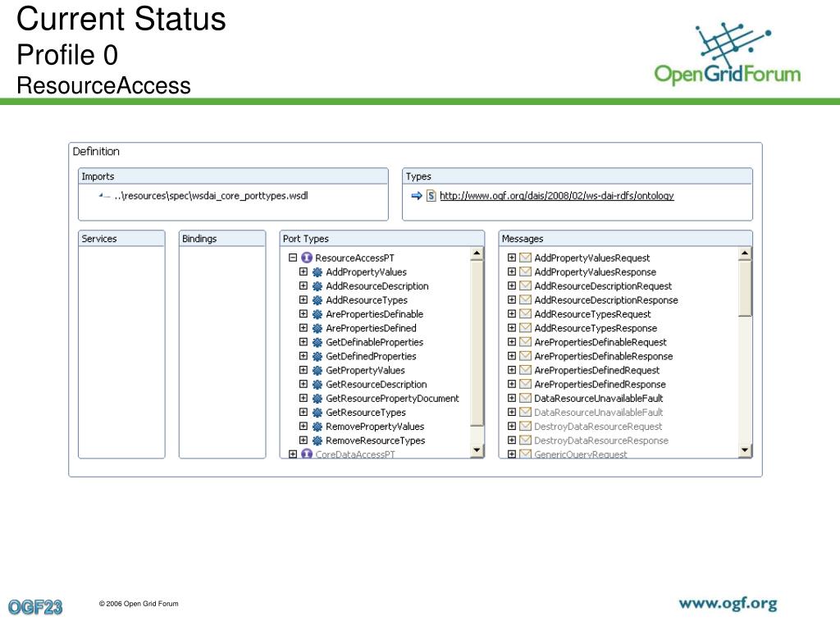Click the gear icon beside GetResourceDescription operation
Viewport: 840px width, 630px height.
tap(317, 385)
